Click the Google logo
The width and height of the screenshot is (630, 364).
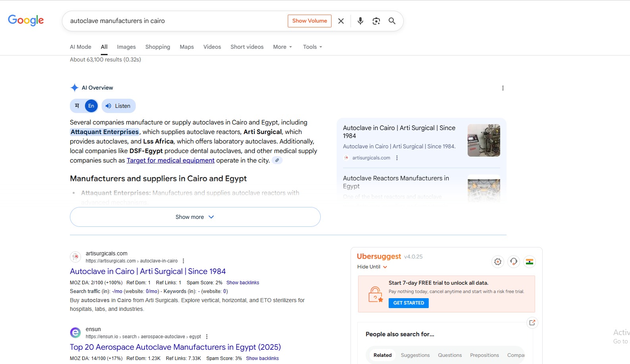click(26, 20)
